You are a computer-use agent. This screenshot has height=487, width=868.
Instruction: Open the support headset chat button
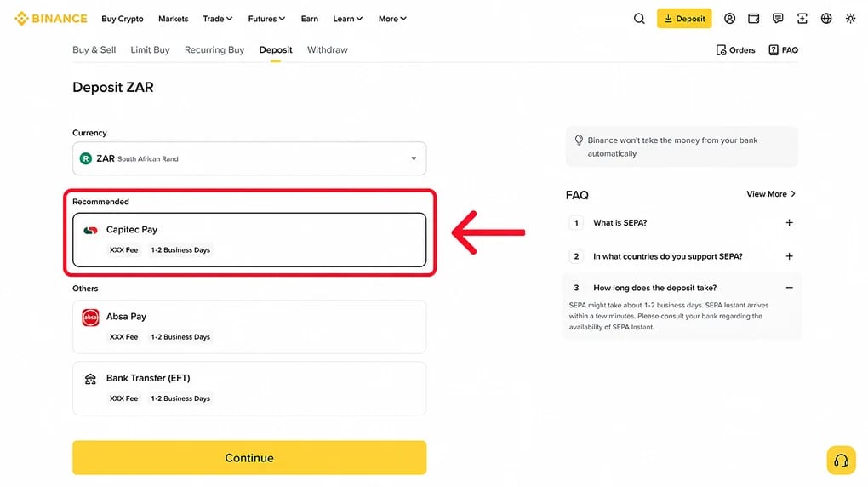[x=841, y=460]
